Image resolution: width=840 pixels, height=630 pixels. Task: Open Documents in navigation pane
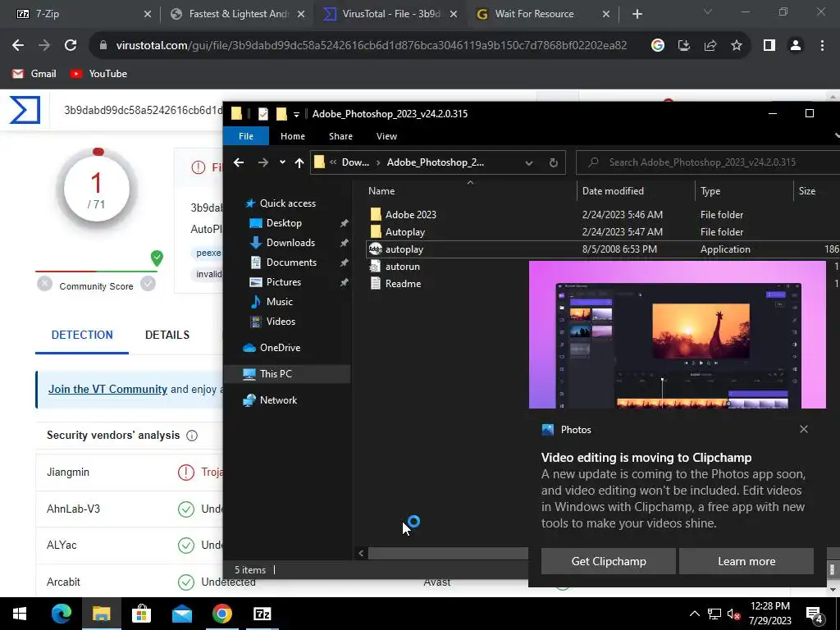tap(291, 262)
